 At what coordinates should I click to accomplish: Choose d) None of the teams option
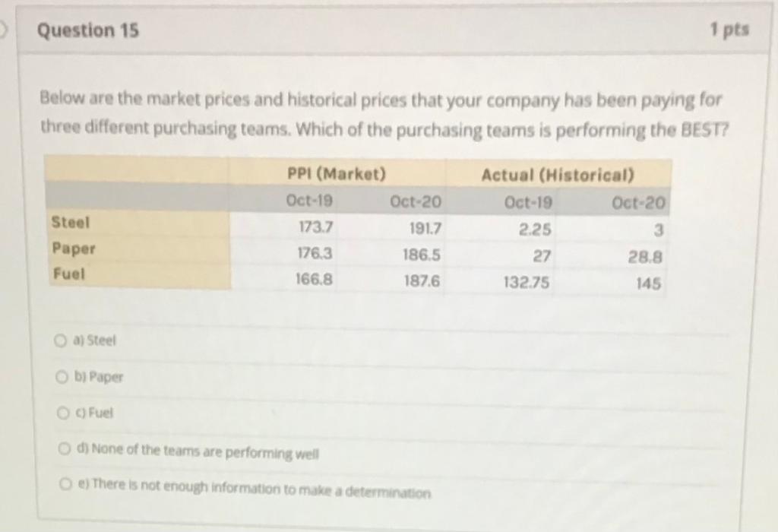(x=65, y=448)
